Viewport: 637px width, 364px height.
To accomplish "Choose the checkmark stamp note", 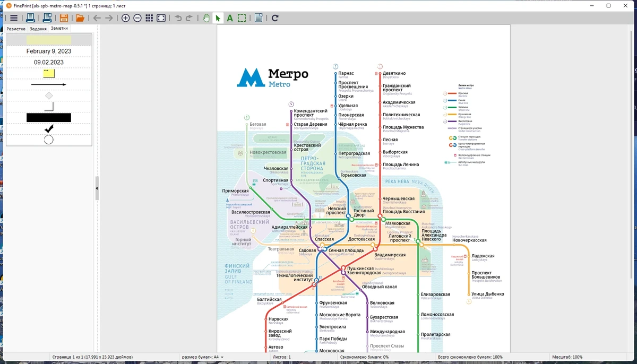I will coord(49,129).
